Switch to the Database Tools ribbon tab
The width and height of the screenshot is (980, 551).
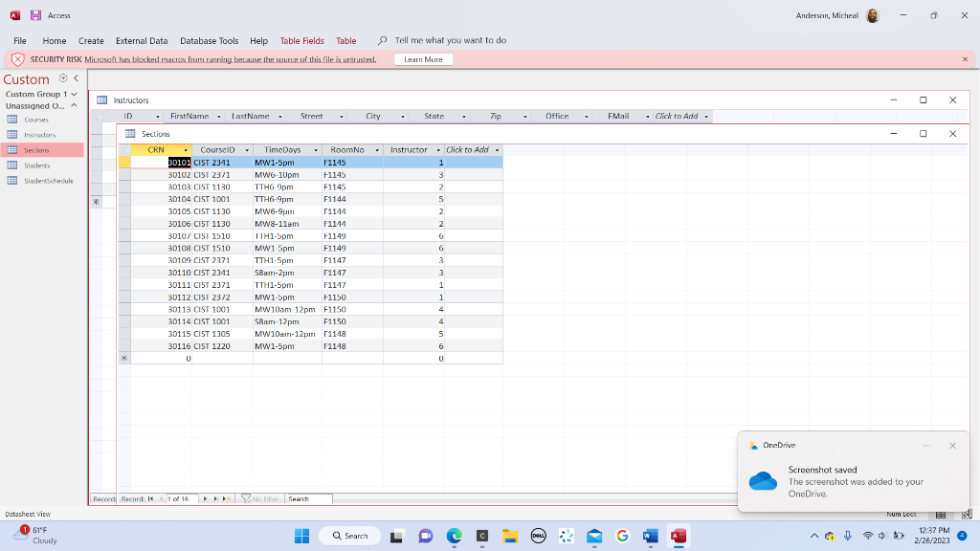[x=210, y=41]
